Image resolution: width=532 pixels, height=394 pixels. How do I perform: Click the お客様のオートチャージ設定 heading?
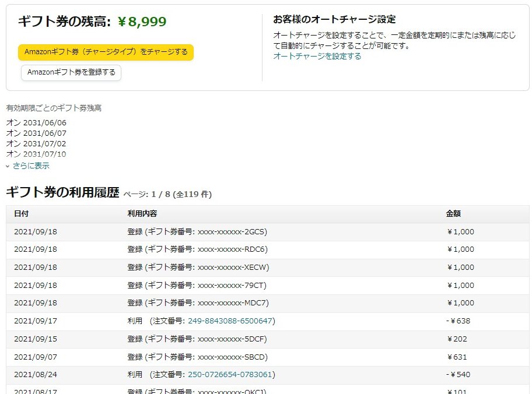coord(334,18)
